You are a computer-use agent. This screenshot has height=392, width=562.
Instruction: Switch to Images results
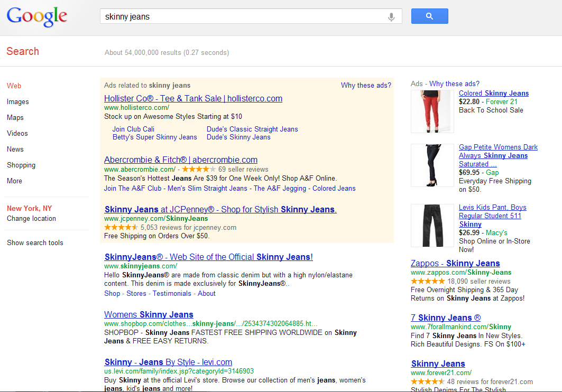tap(17, 101)
